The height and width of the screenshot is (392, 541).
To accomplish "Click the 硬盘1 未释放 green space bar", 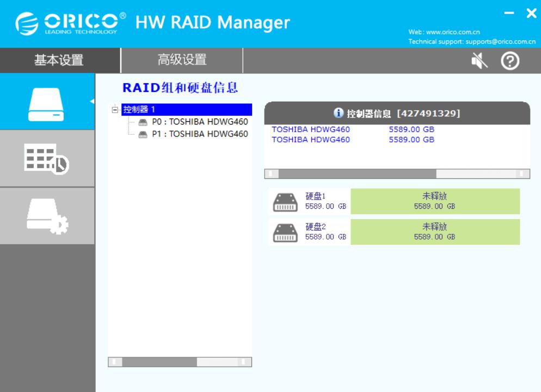I will coord(435,201).
